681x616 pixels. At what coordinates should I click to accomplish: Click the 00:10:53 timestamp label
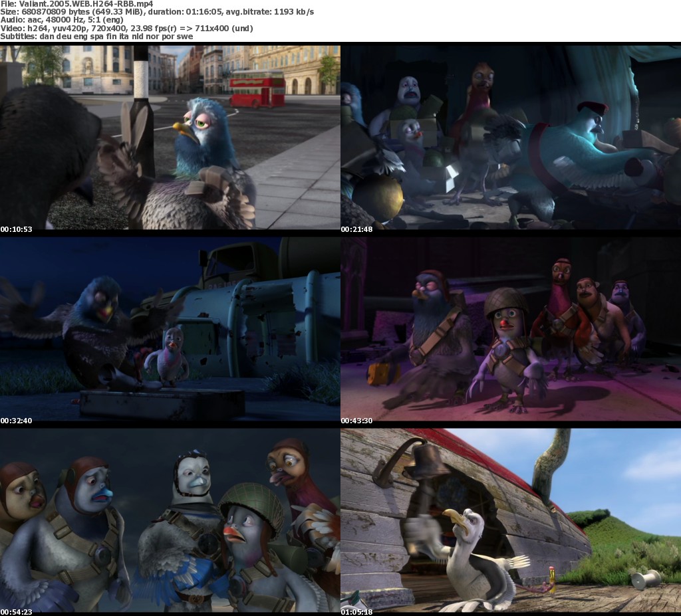16,229
